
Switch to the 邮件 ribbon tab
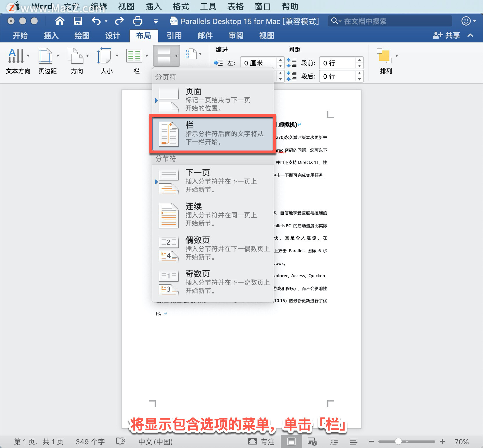coord(205,35)
